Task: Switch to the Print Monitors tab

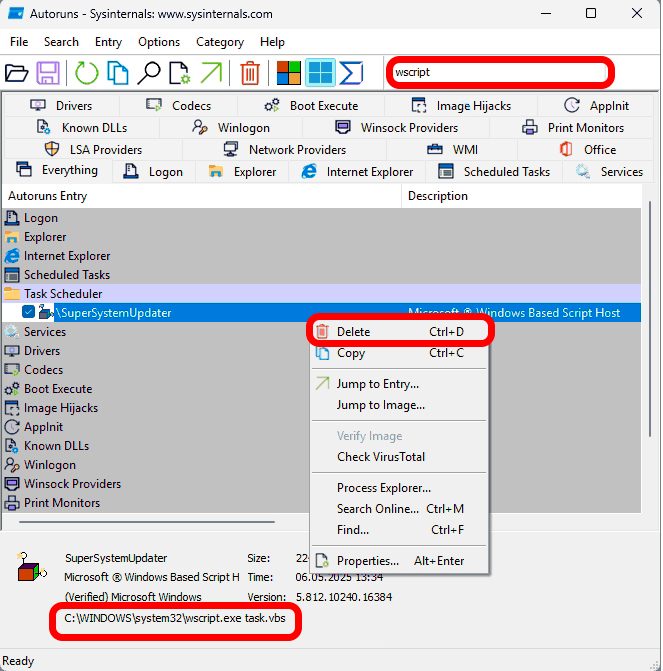Action: 572,128
